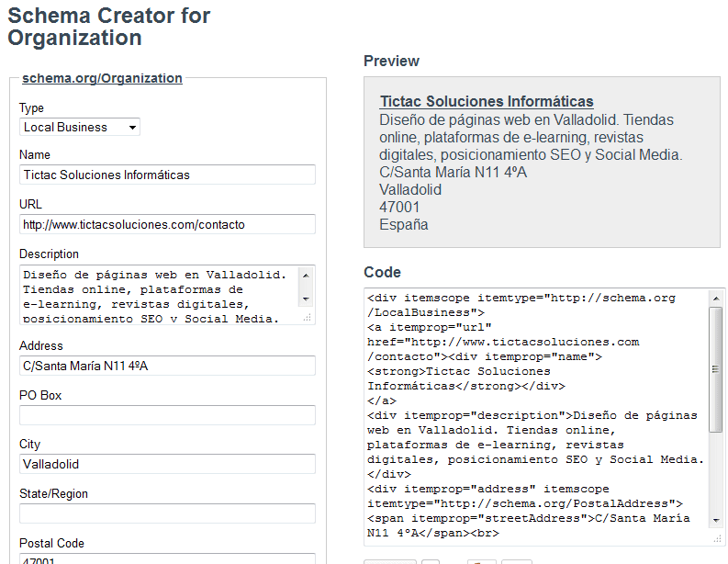Image resolution: width=728 pixels, height=564 pixels.
Task: Click the Description textarea scroll down arrow
Action: [x=306, y=299]
